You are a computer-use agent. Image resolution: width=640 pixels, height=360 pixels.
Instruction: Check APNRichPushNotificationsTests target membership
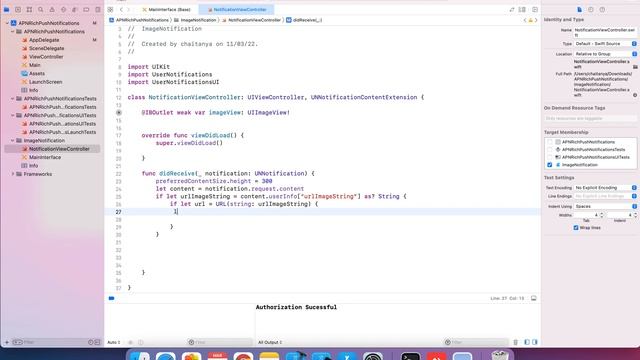point(549,149)
